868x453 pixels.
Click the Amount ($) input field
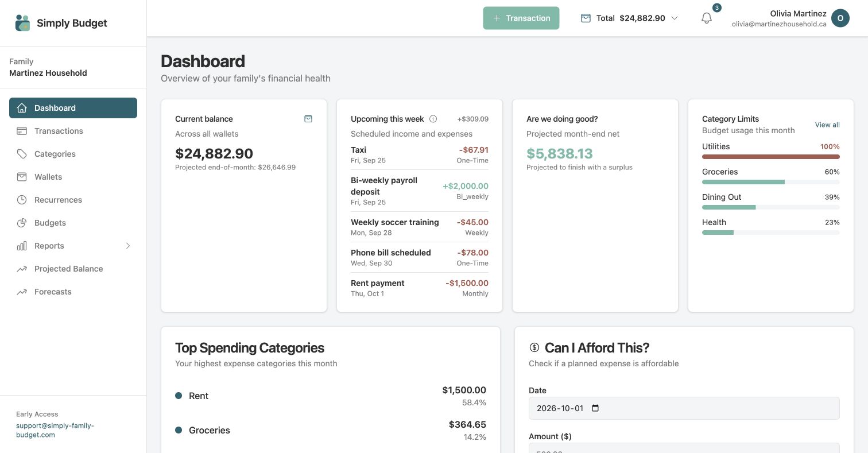684,448
